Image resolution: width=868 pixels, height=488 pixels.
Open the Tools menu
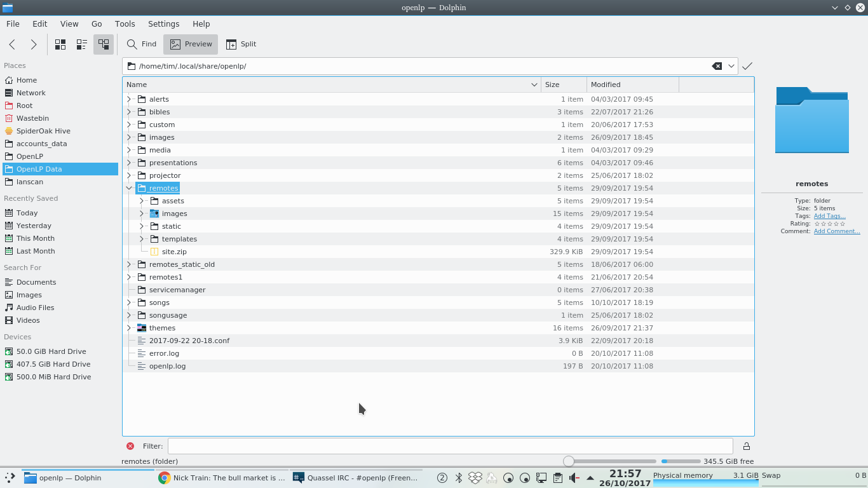(x=125, y=24)
